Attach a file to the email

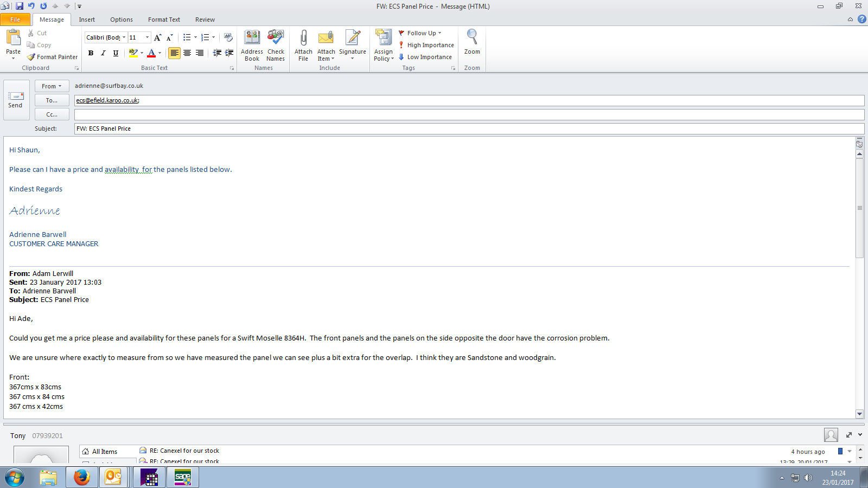303,46
